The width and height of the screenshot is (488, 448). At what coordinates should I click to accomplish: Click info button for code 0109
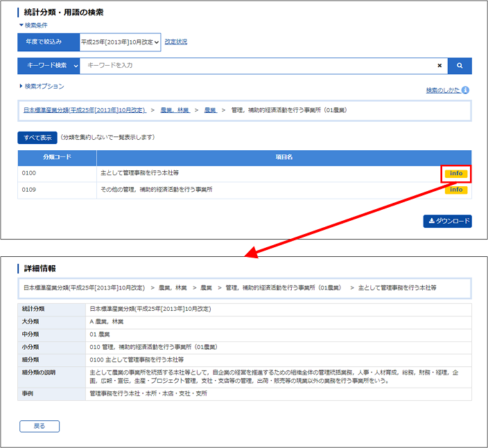(456, 190)
